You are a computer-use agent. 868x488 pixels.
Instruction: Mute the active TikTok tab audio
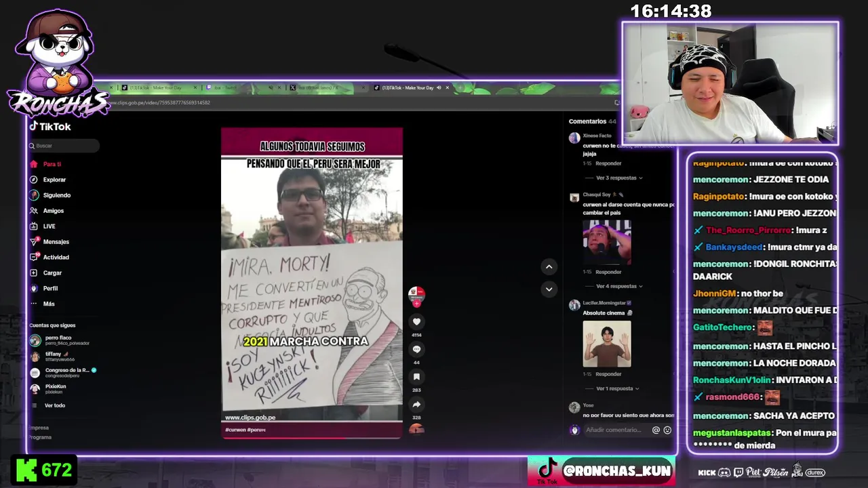pos(439,87)
